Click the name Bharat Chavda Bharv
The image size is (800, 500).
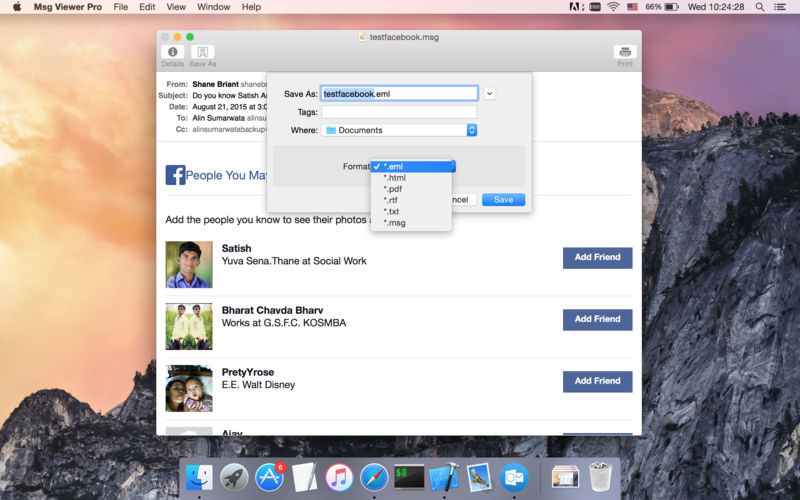(272, 310)
